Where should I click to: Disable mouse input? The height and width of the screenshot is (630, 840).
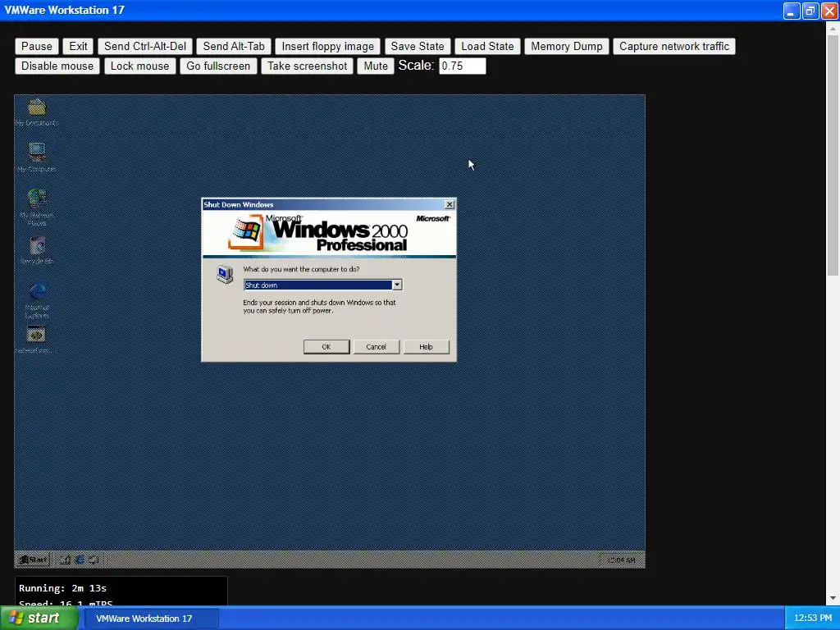(x=57, y=66)
